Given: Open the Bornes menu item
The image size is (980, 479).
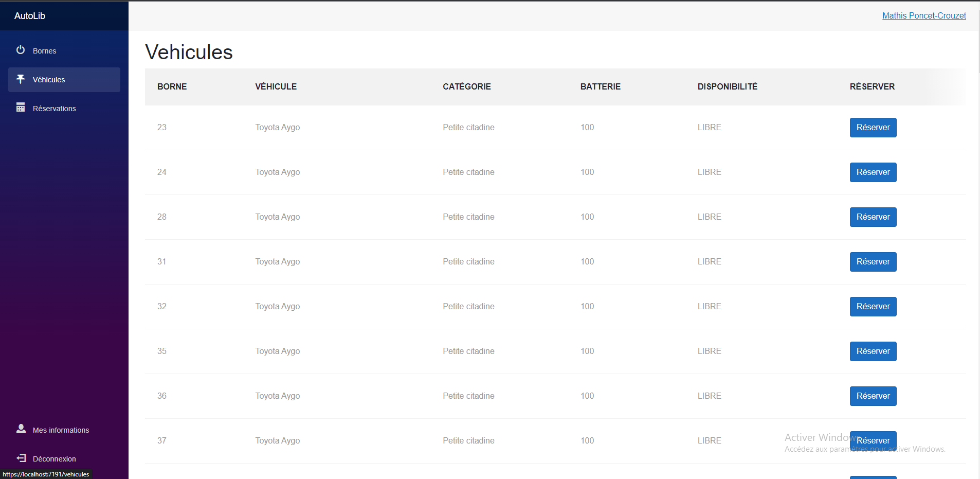Looking at the screenshot, I should (x=64, y=51).
